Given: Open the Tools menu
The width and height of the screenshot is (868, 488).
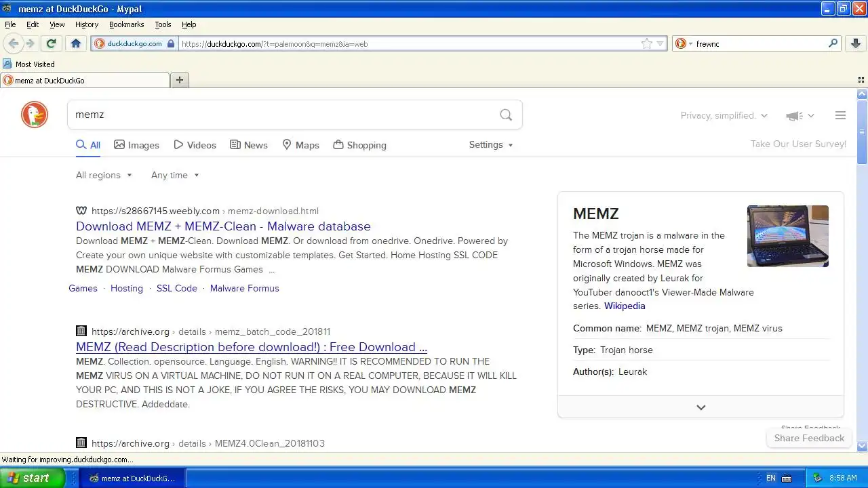Looking at the screenshot, I should (x=163, y=24).
